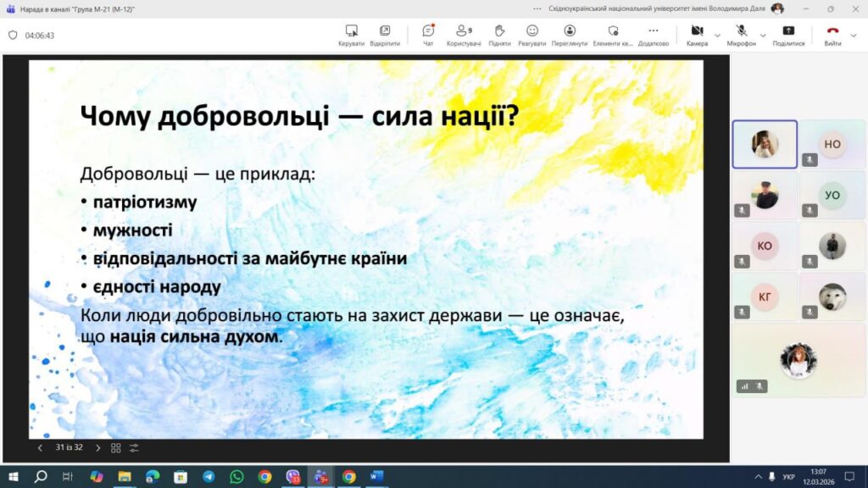Click the Керувати (take control) icon
The height and width of the screenshot is (488, 868).
[351, 34]
